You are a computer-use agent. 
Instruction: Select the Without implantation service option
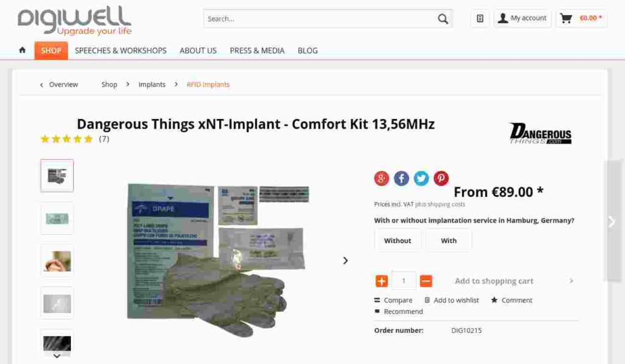point(397,241)
